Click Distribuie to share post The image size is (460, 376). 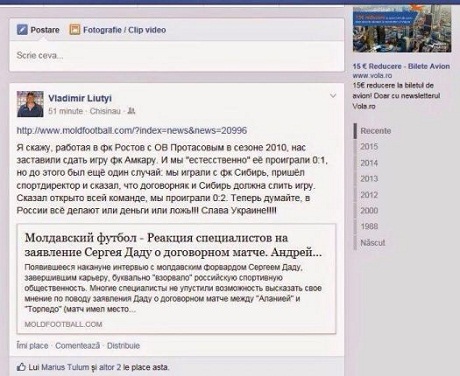(123, 346)
